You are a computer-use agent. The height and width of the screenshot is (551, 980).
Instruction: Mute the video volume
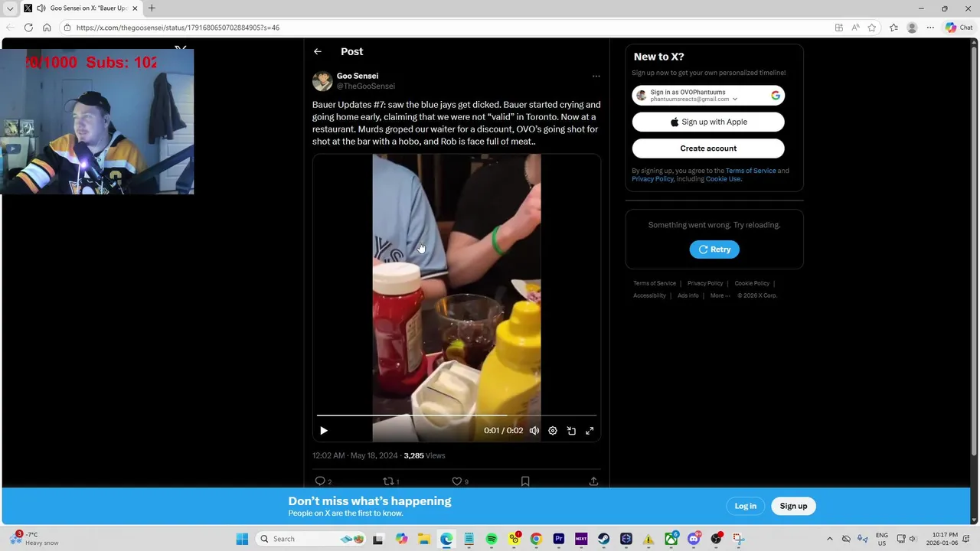click(x=534, y=431)
